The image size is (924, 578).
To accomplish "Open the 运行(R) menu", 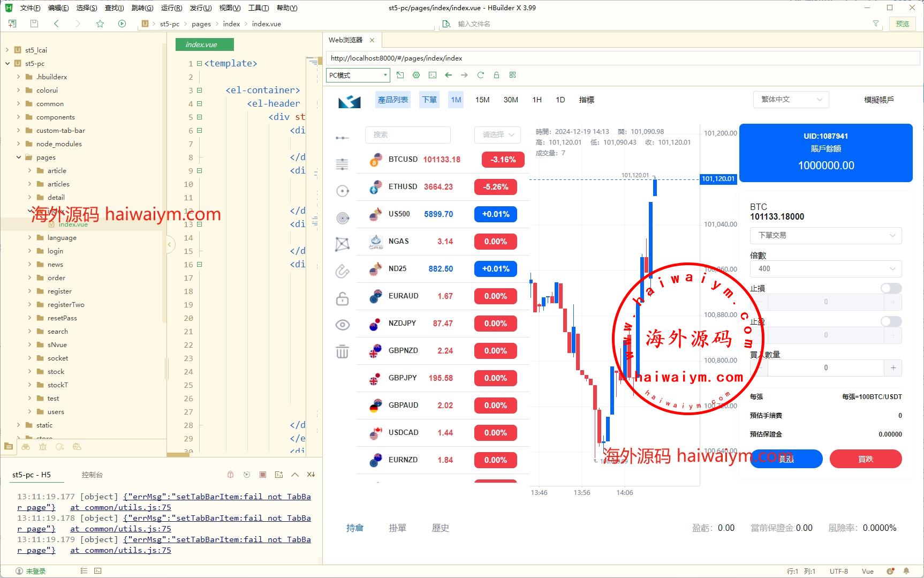I will point(171,7).
